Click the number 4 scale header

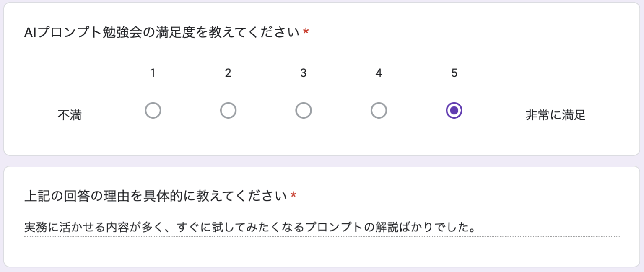point(379,73)
